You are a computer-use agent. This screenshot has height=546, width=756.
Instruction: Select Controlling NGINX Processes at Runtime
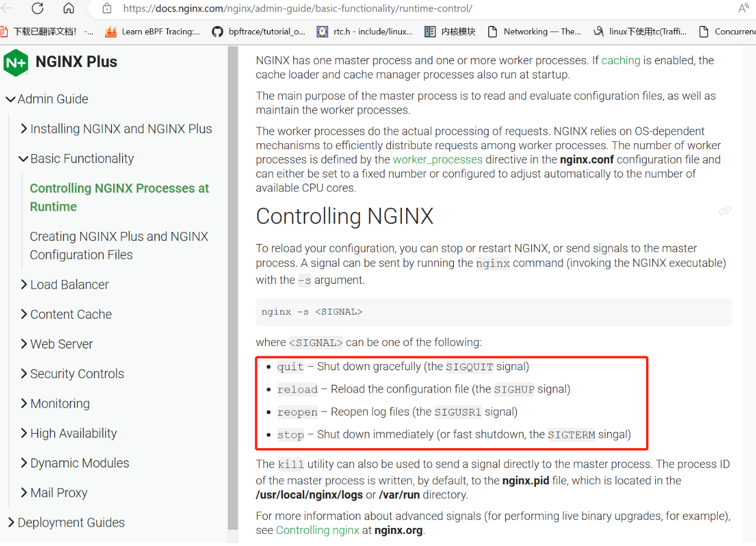point(119,197)
